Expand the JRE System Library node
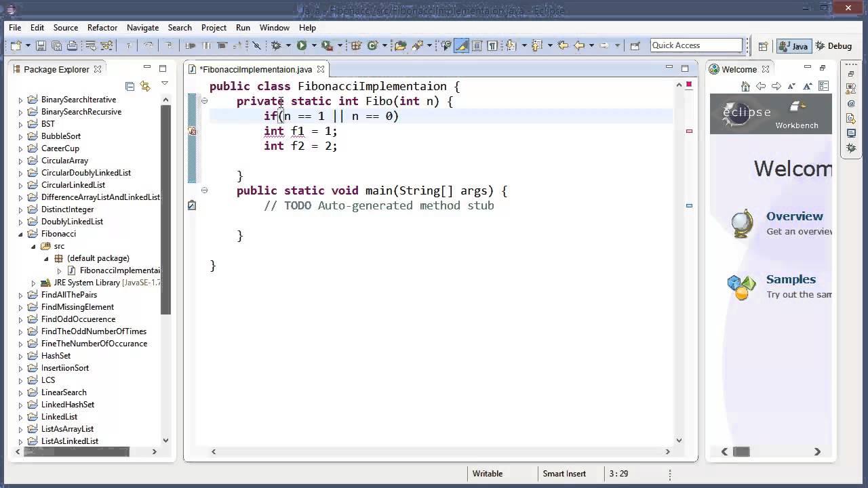Viewport: 868px width, 488px height. point(33,283)
